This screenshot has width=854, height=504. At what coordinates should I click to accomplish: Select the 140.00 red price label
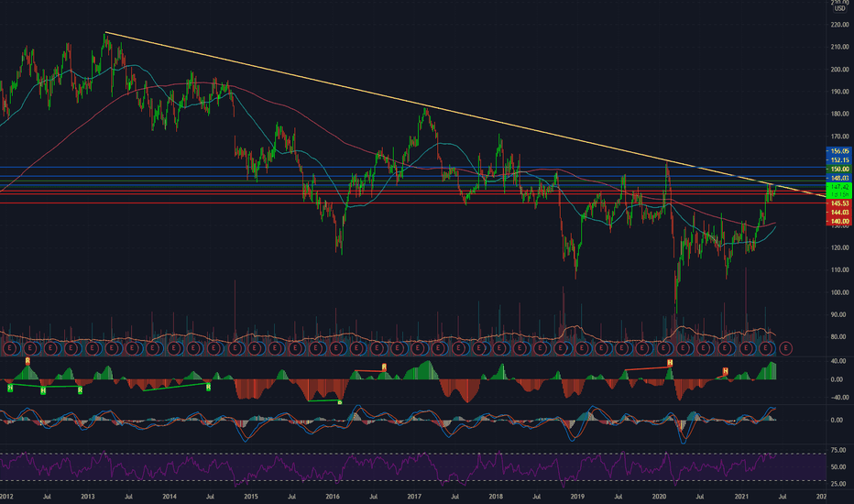pyautogui.click(x=838, y=221)
